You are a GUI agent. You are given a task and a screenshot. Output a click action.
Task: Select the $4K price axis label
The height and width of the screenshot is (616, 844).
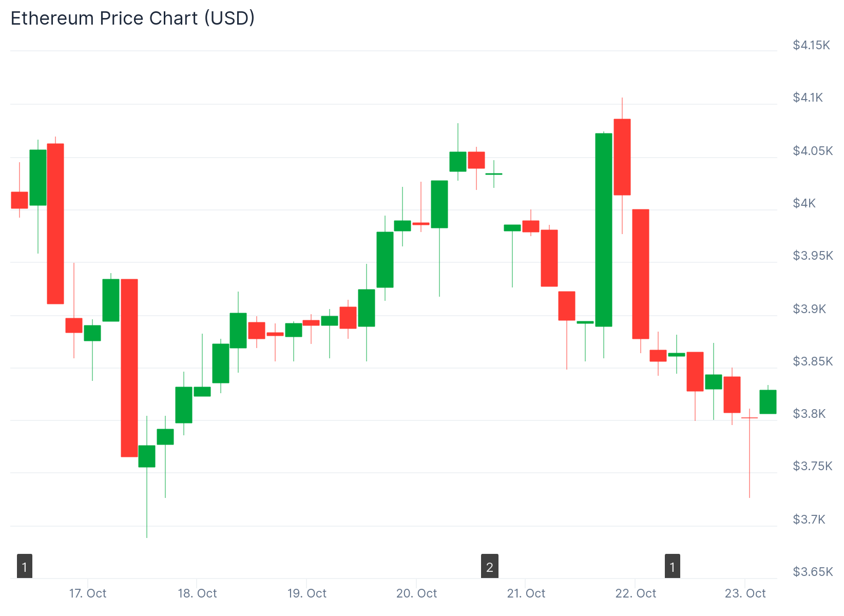point(804,203)
